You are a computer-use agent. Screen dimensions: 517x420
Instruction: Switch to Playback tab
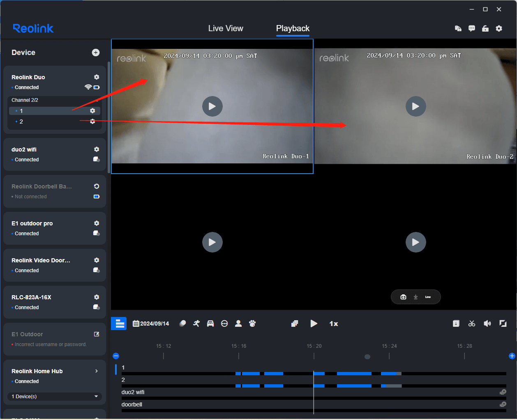tap(293, 28)
